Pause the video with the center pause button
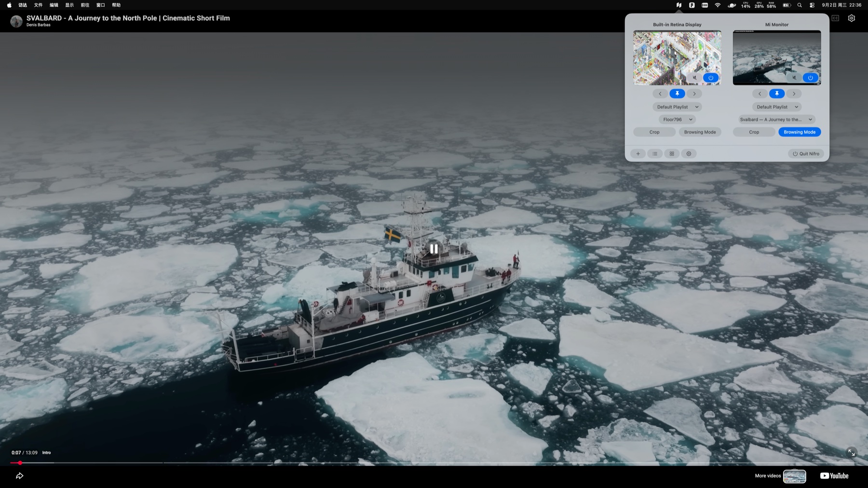Viewport: 868px width, 488px height. point(434,249)
